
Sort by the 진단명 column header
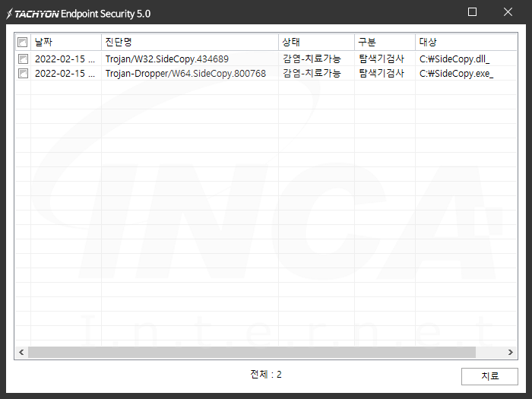tap(190, 42)
